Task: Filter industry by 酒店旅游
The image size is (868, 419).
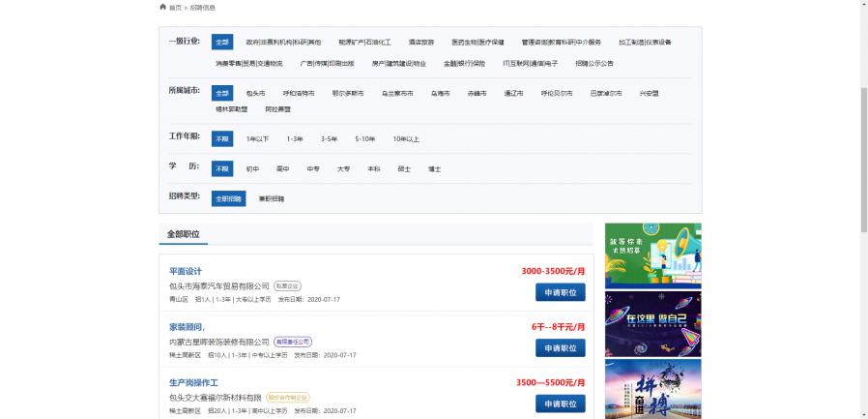Action: 420,43
